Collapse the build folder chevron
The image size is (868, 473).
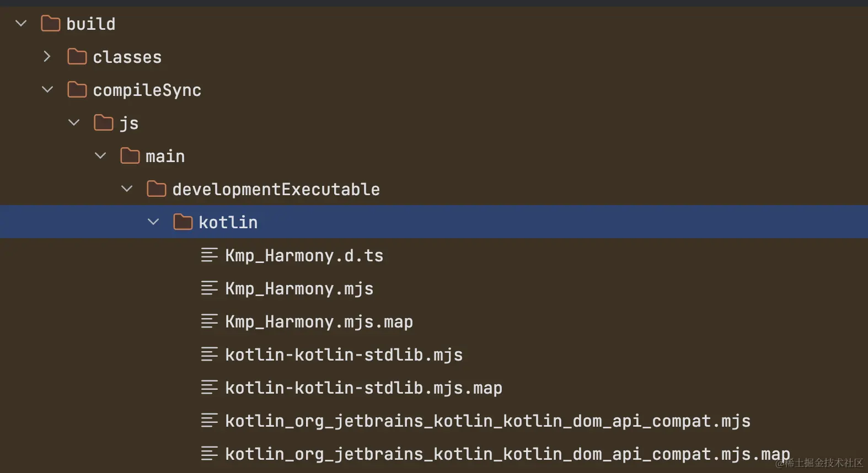coord(21,24)
